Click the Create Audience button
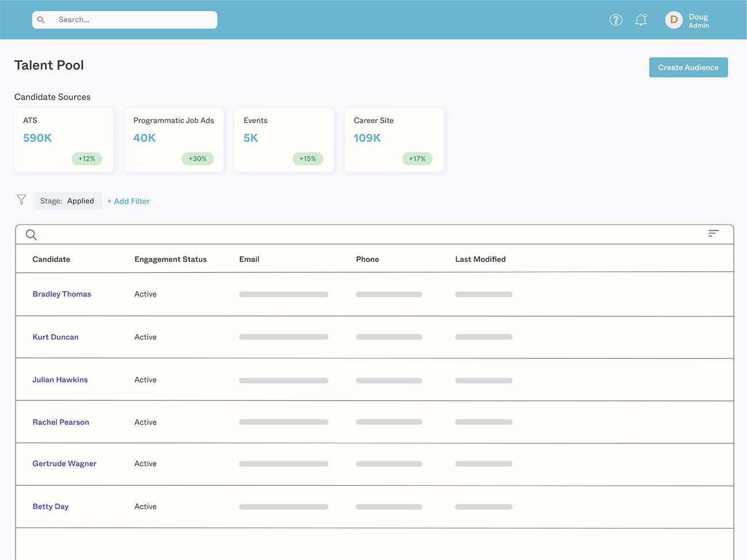This screenshot has height=560, width=747. tap(688, 67)
